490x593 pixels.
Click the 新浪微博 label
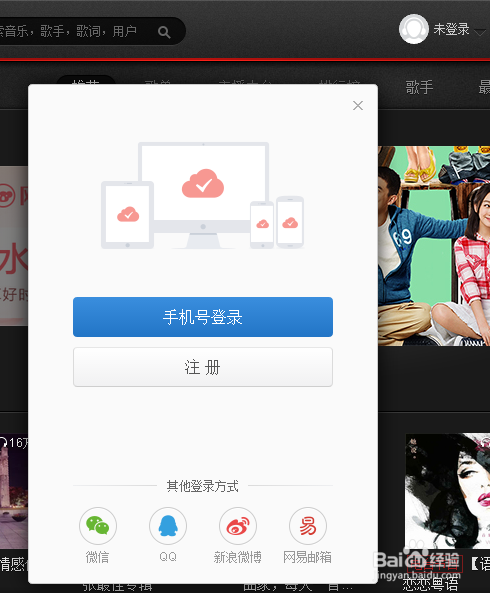[x=238, y=557]
